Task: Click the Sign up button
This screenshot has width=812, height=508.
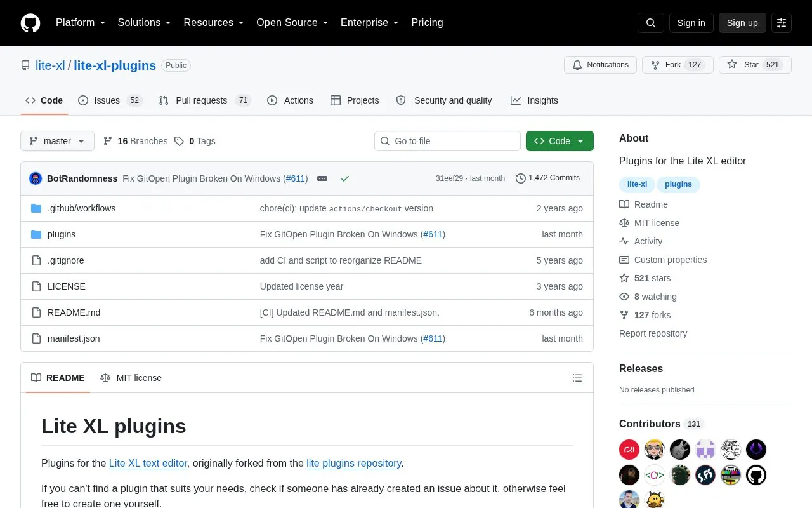Action: (x=742, y=23)
